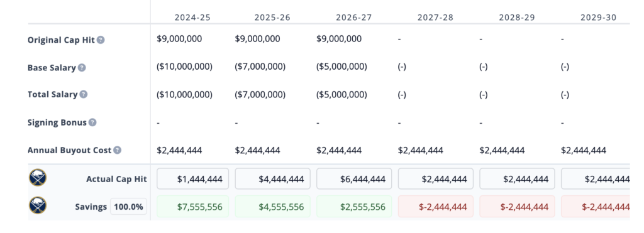Click the 2024-25 base salary ($10,000,000)
The image size is (644, 233).
[185, 67]
